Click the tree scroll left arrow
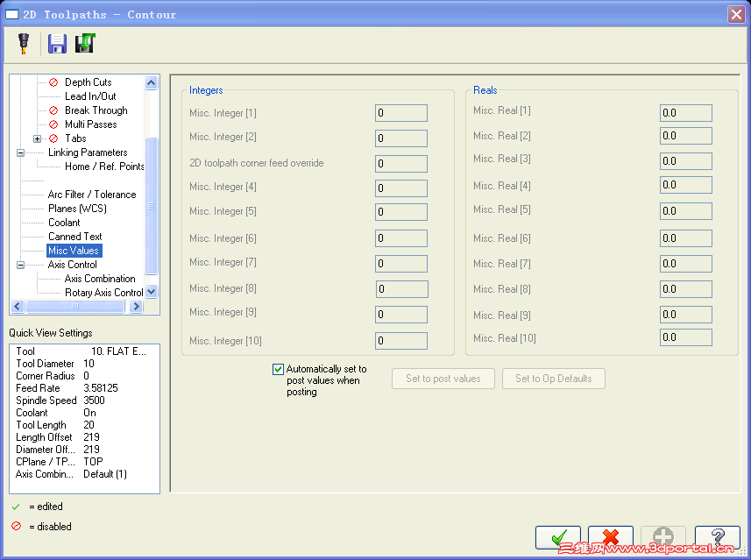751x560 pixels. coord(18,306)
